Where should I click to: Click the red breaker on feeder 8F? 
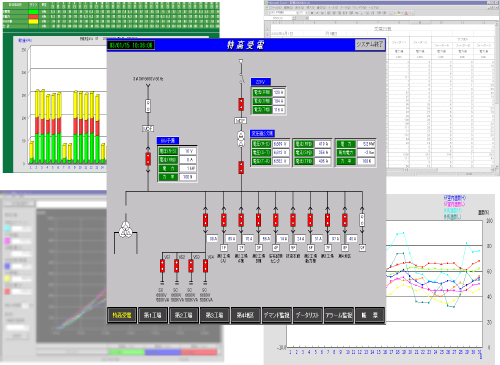(345, 220)
